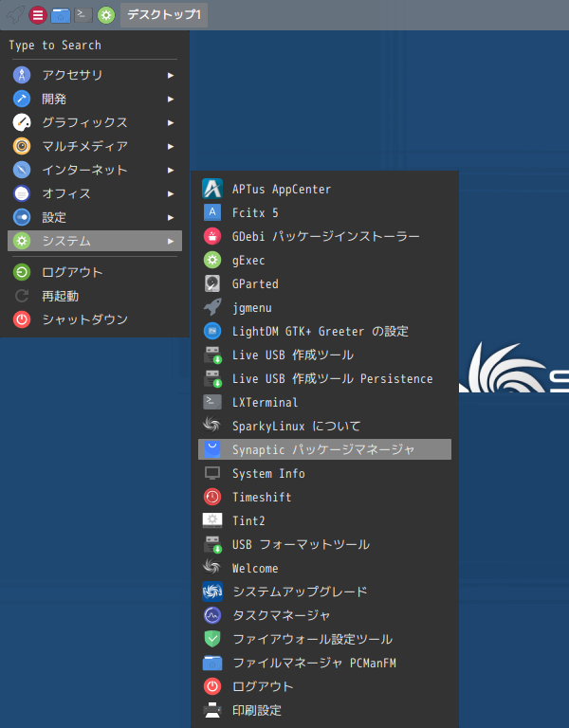This screenshot has width=569, height=728.
Task: Expand the 設定 submenu arrow
Action: click(171, 217)
